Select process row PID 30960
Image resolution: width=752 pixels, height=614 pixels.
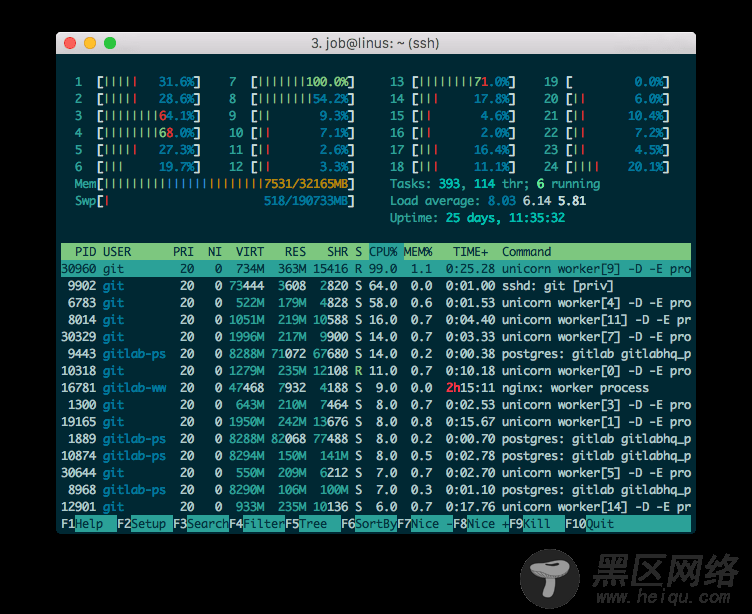click(x=376, y=269)
